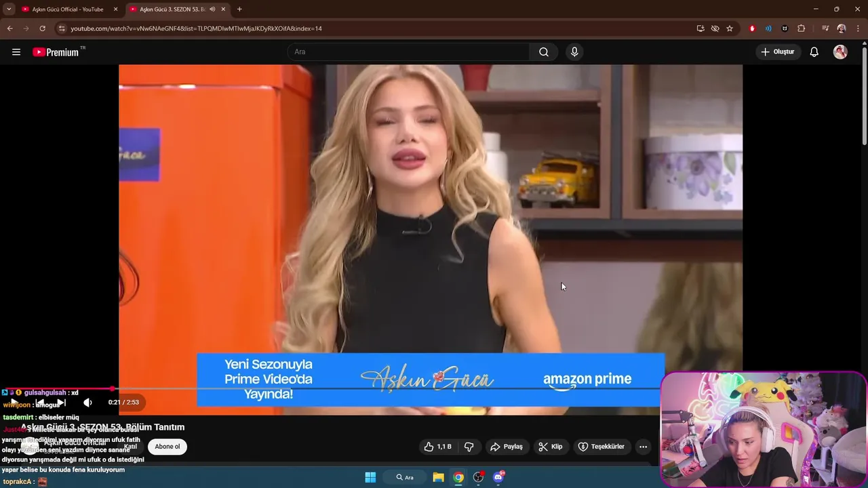Subscribe with Abone ol button
This screenshot has height=488, width=868.
click(x=167, y=447)
